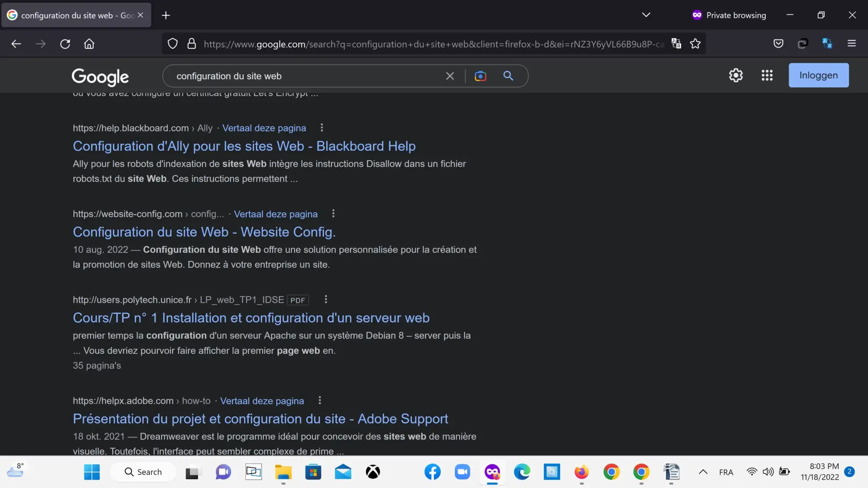Open a new browser tab

point(166,15)
